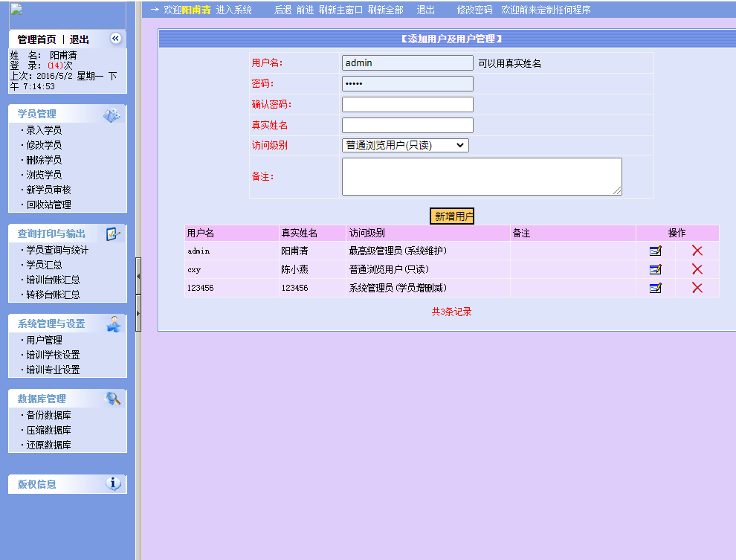Click 共3条记录 record count text
The width and height of the screenshot is (736, 560).
click(451, 312)
